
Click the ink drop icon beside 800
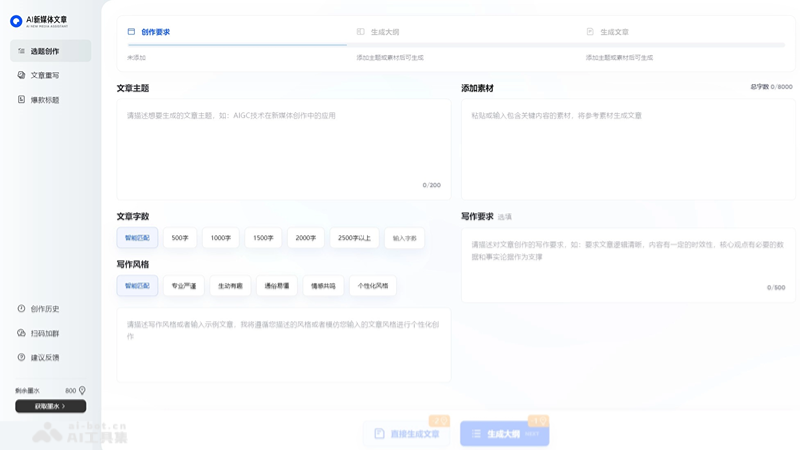(x=82, y=390)
